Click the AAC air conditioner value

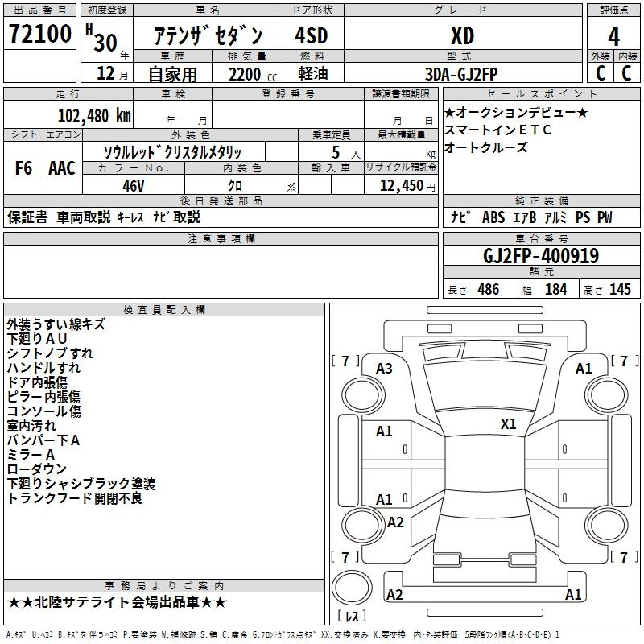pyautogui.click(x=62, y=168)
